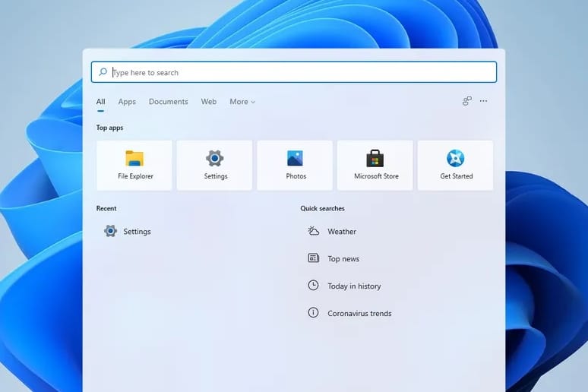Run the Coronavirus trends quick search
Viewport: 588px width, 392px height.
tap(359, 313)
